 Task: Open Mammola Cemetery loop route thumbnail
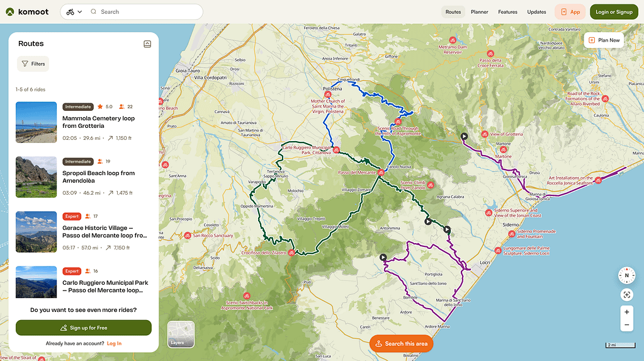click(36, 122)
